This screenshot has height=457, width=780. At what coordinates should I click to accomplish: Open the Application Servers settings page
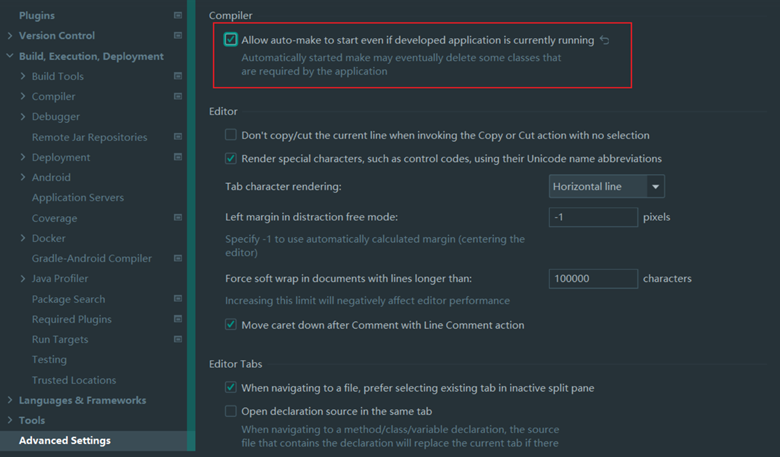(77, 198)
